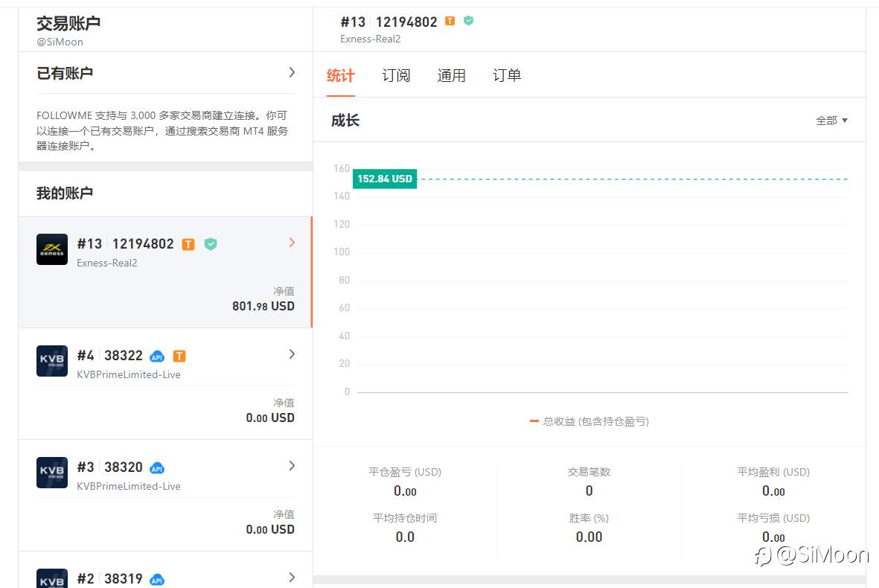
Task: Open account #2 38319 via chevron
Action: (x=292, y=577)
